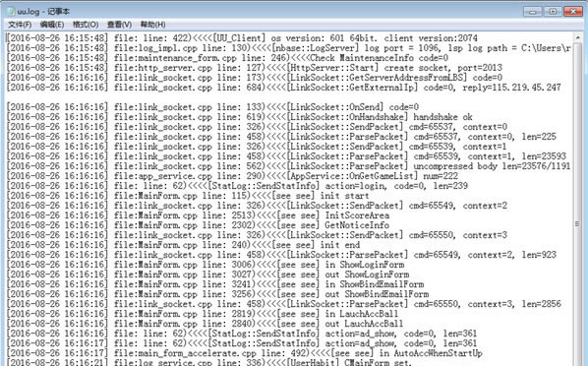Maximize the uu.log Notepad window
This screenshot has width=588, height=366.
point(553,11)
